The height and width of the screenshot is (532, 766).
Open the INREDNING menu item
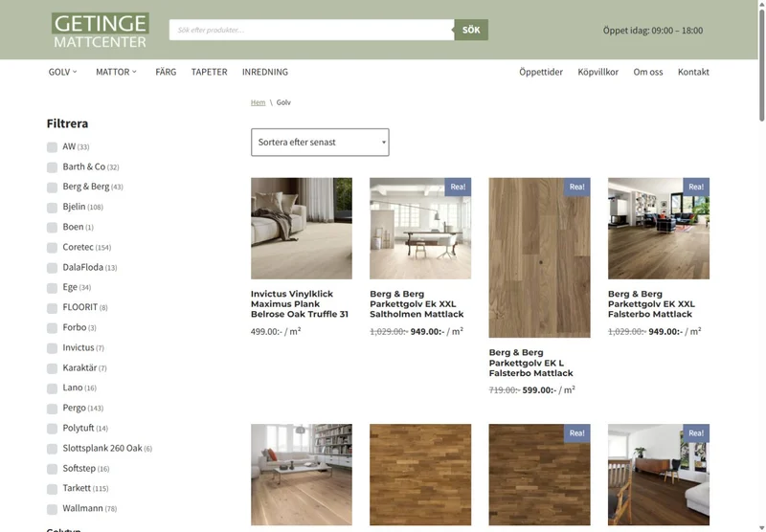[265, 72]
